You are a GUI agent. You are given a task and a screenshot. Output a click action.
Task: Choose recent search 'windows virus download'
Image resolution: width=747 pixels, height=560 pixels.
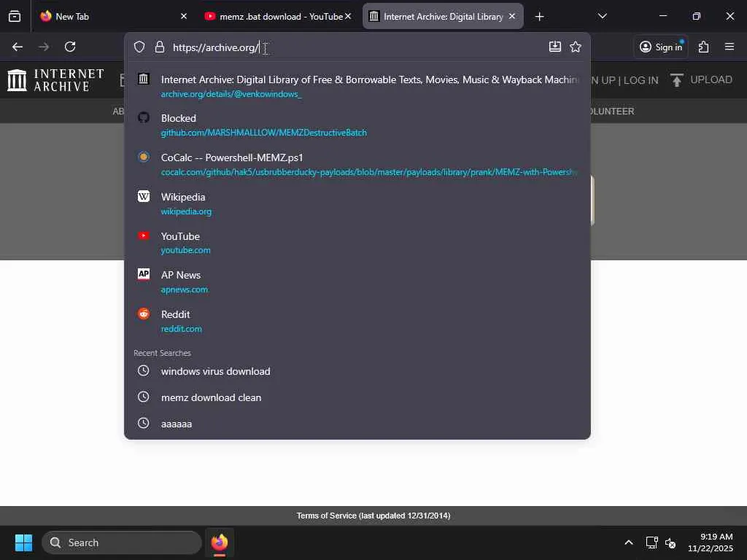coord(357,371)
